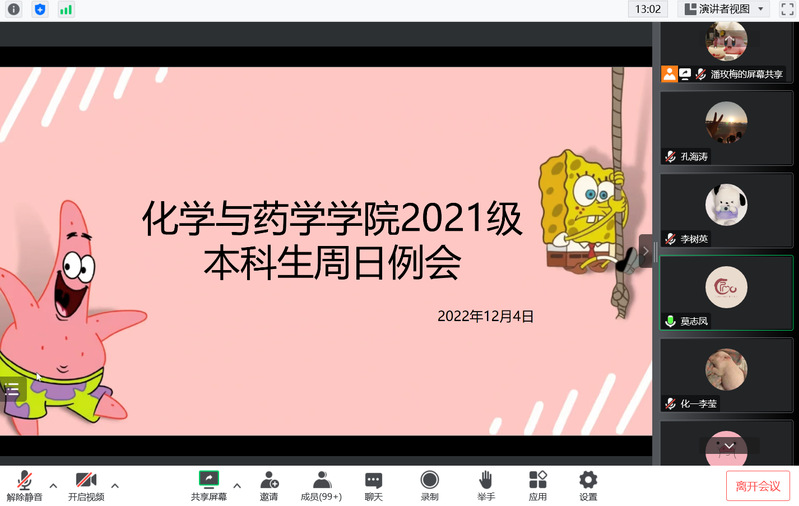Turn on camera with 开启视频
This screenshot has width=799, height=506.
point(86,487)
